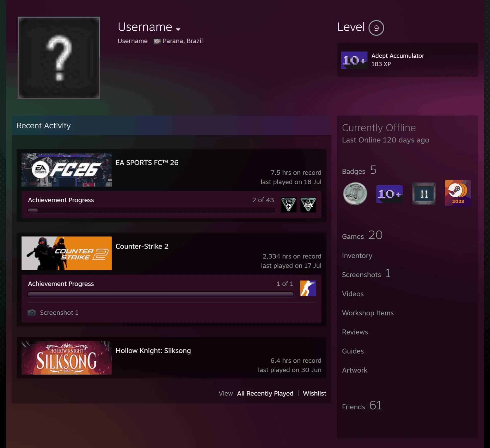Open the Adept Accumulator featured badge icon
Screen dimensions: 490x448
[354, 60]
